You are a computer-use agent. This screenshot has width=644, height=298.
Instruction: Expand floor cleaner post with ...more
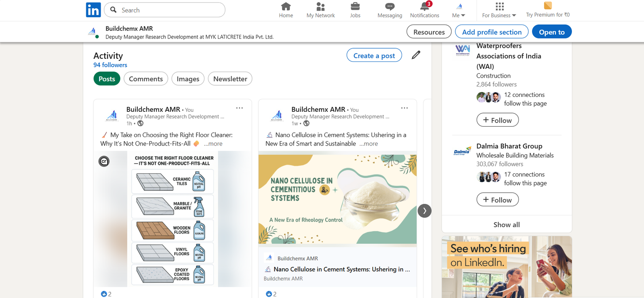tap(213, 144)
